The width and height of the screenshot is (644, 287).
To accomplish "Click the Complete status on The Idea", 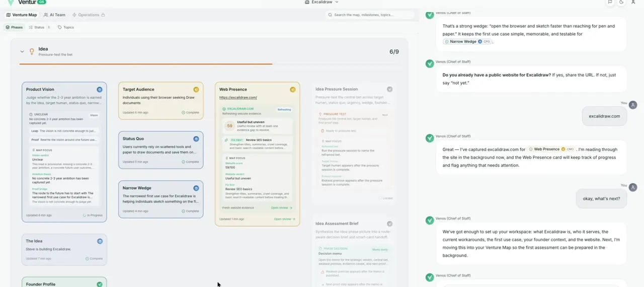I will (x=94, y=259).
